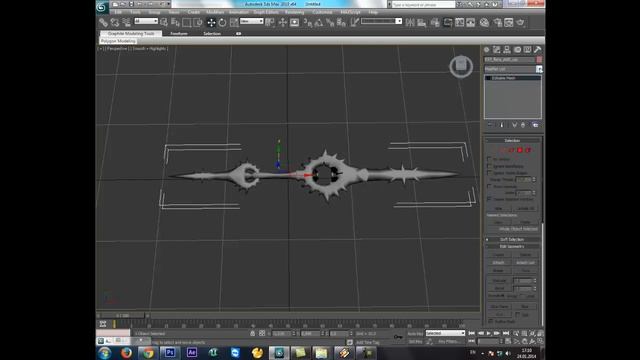Open the Render Setup icon
The height and width of the screenshot is (360, 640).
[498, 22]
